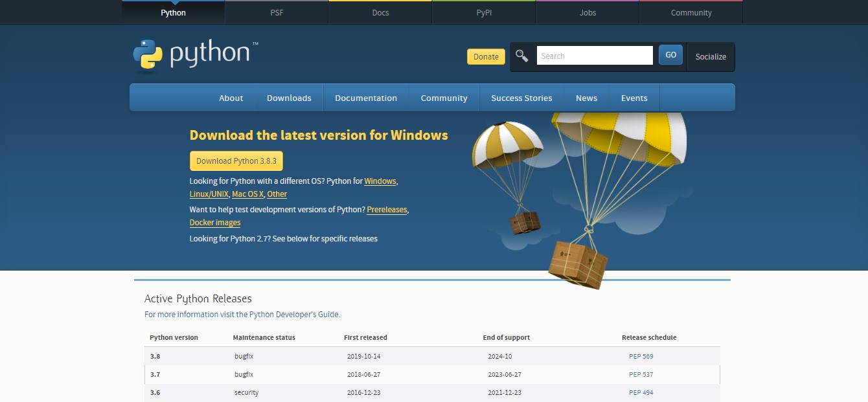Image resolution: width=868 pixels, height=402 pixels.
Task: Click the 2021-12-23 end of support cell
Action: [x=505, y=393]
